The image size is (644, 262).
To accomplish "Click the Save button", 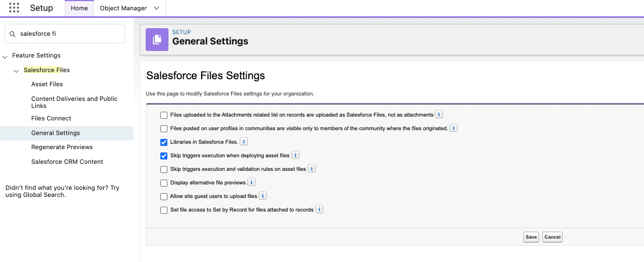I will point(531,237).
